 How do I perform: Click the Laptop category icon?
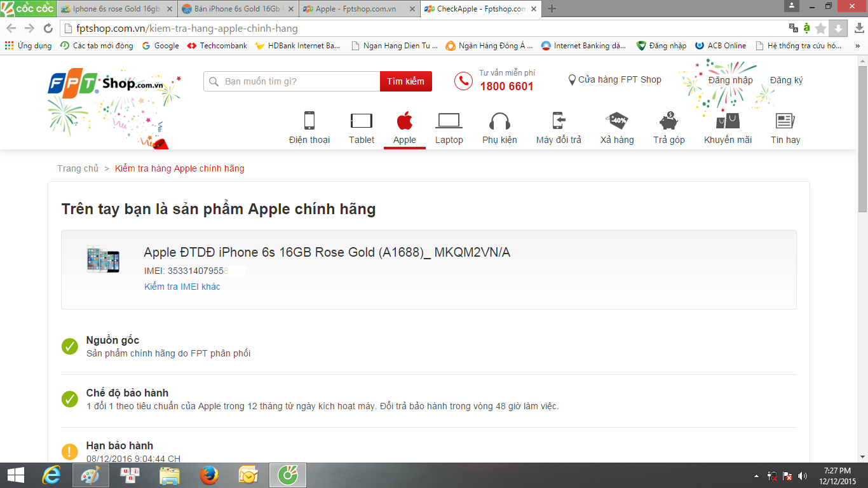(449, 121)
